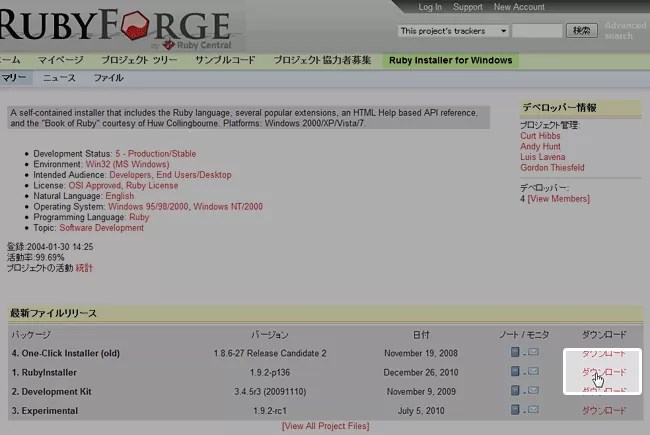Click version cell '3.4.5r3 (20091110)'
The width and height of the screenshot is (650, 435).
pyautogui.click(x=270, y=391)
